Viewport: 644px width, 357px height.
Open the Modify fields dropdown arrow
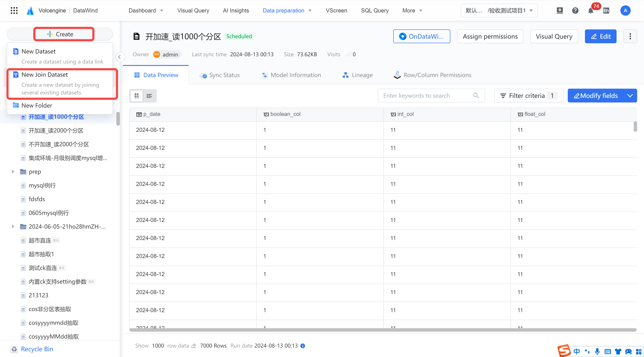[630, 96]
